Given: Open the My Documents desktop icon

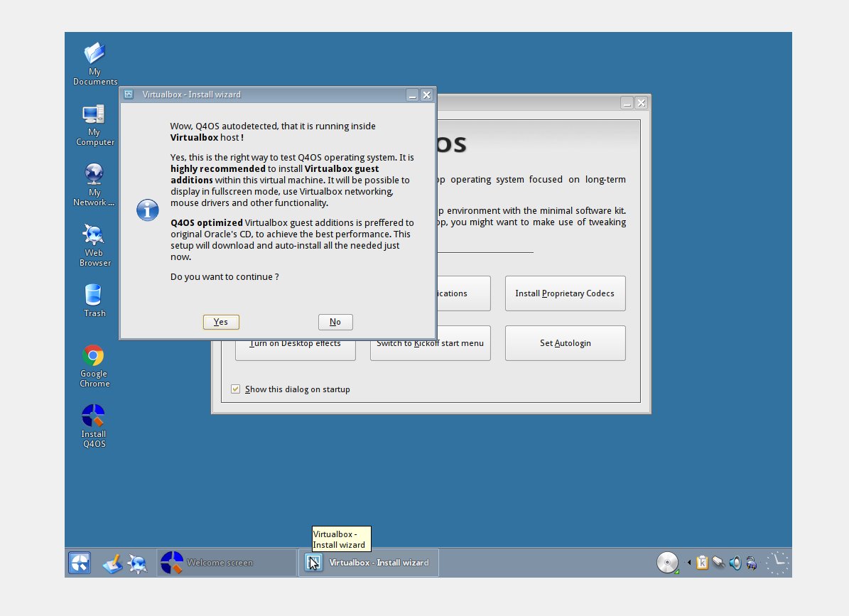Looking at the screenshot, I should pos(94,63).
